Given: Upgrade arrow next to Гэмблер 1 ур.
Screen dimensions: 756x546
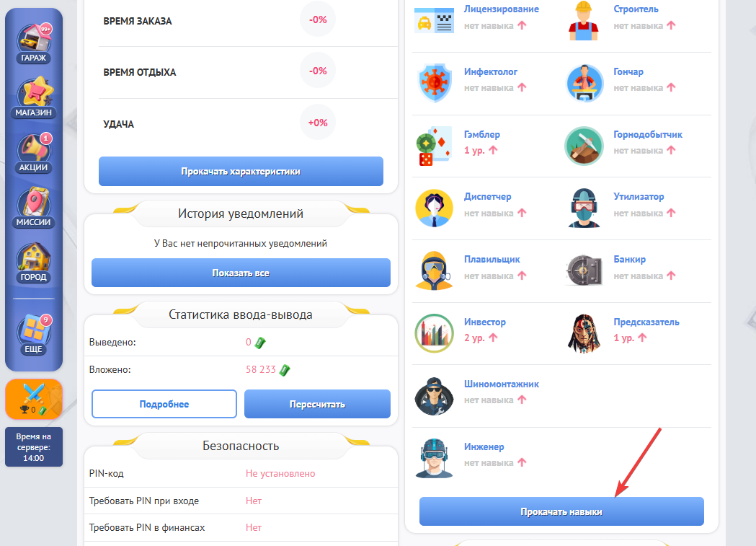Looking at the screenshot, I should click(493, 150).
